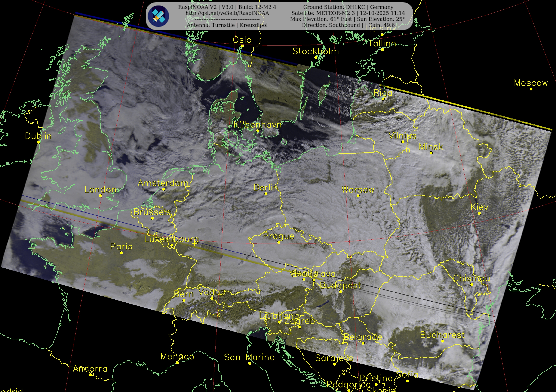This screenshot has width=556, height=392.
Task: Click the Ground Station DH1KC text
Action: [348, 7]
